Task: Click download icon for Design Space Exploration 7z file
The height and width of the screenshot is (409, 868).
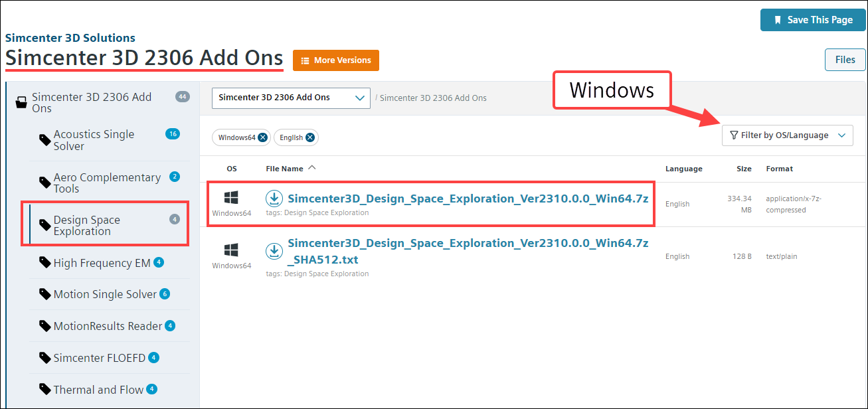Action: point(274,199)
